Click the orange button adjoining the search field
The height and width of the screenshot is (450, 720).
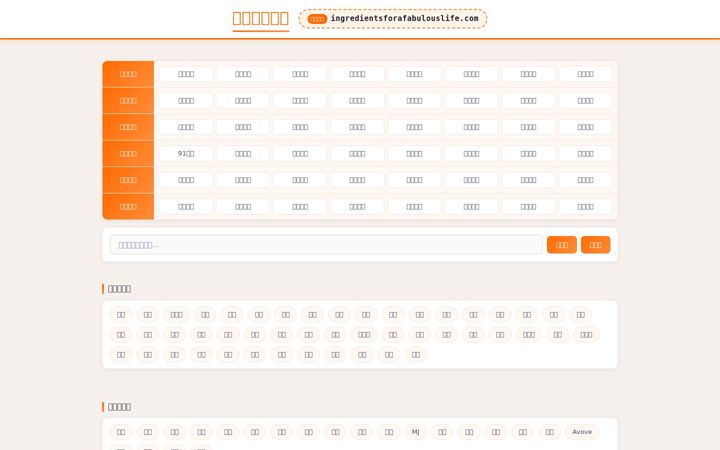click(562, 245)
